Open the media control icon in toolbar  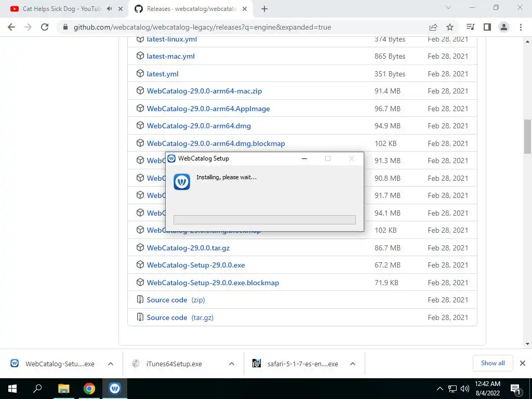tap(470, 27)
